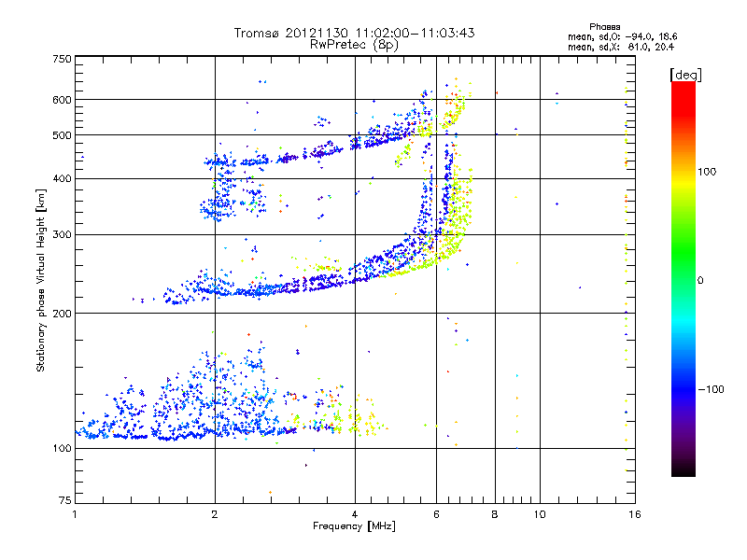Click the x-axis tick label '8'
The image size is (747, 560).
[495, 514]
